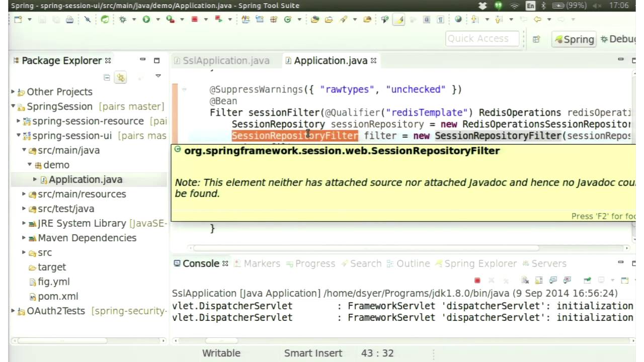Click the web browser globe toolbar icon

click(x=458, y=19)
